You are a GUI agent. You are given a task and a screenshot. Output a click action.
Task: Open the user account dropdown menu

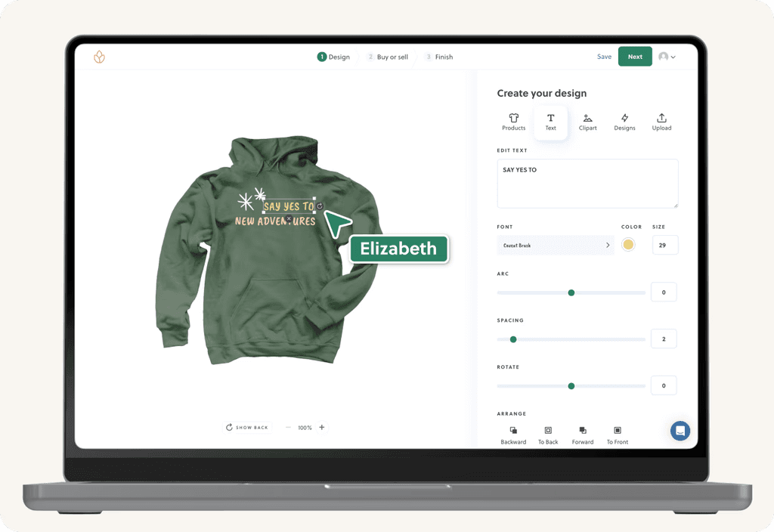pyautogui.click(x=667, y=57)
